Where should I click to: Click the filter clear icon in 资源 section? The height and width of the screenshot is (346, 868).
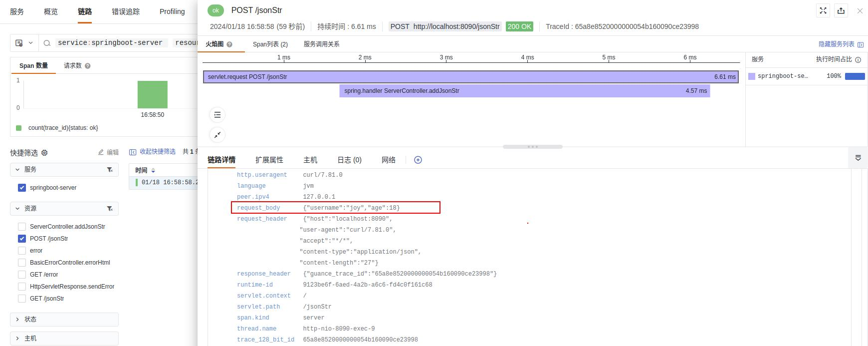coord(110,209)
